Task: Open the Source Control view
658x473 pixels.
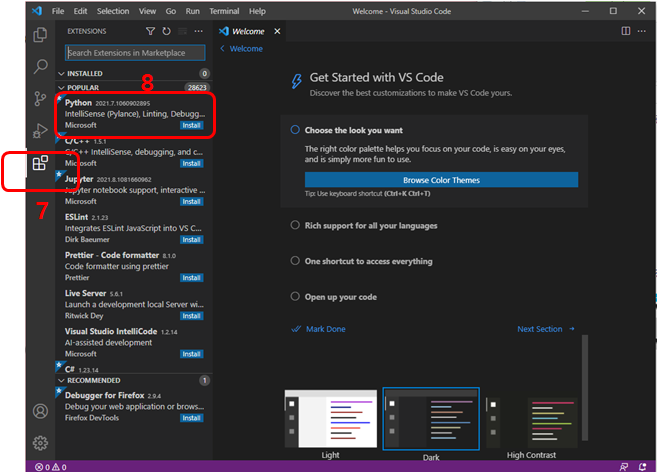Action: coord(40,99)
